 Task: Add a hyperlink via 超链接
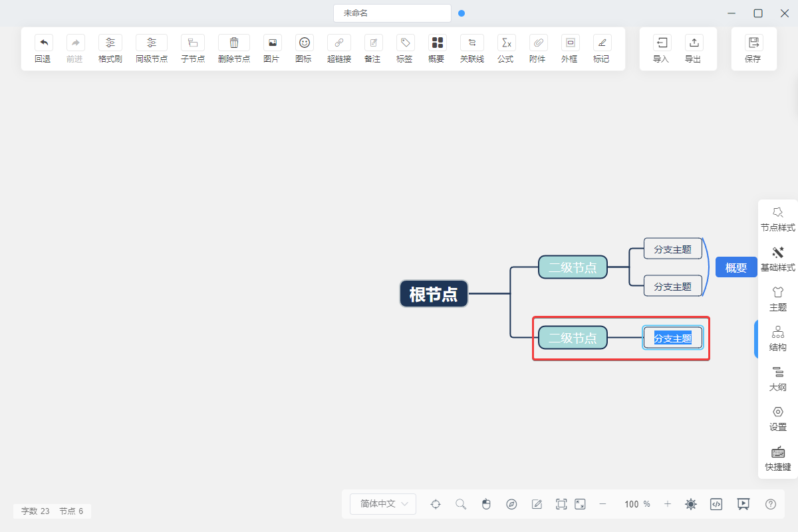pyautogui.click(x=338, y=49)
